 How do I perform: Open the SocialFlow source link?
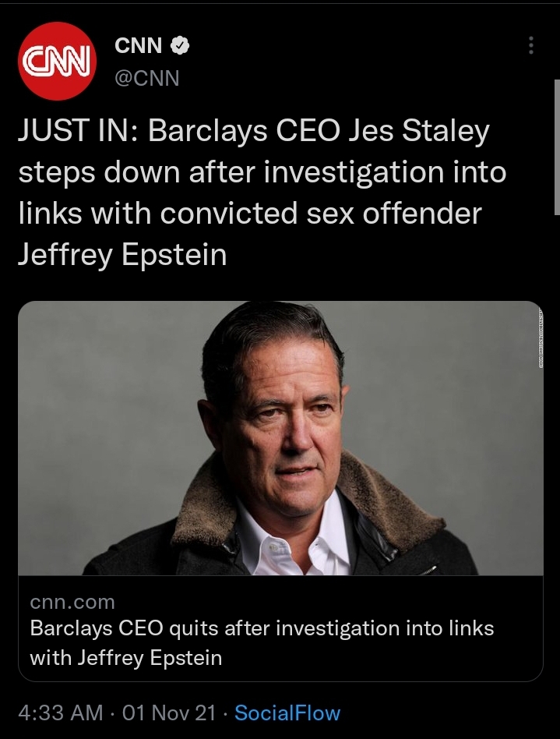coord(287,712)
